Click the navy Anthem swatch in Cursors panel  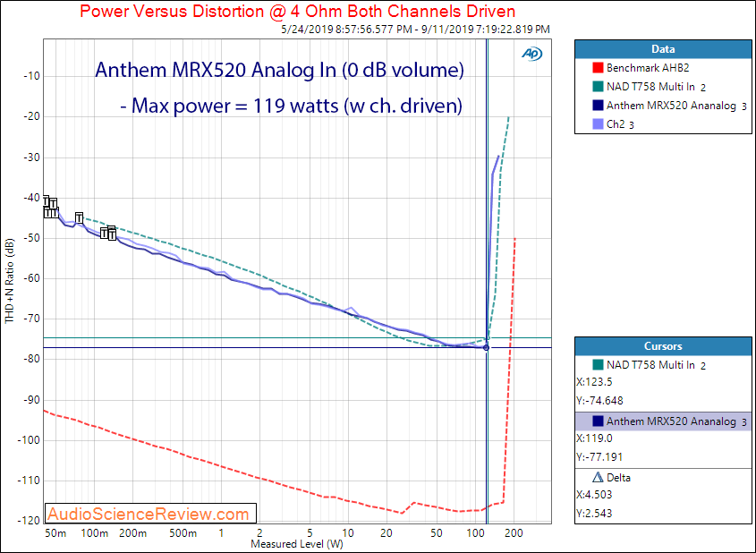click(x=598, y=421)
